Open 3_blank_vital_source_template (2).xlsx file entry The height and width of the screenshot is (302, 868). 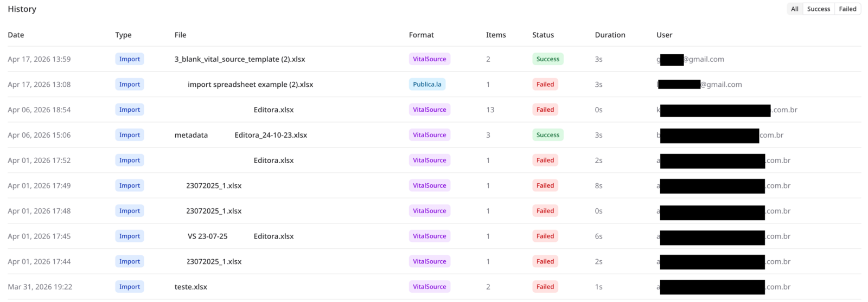(240, 59)
